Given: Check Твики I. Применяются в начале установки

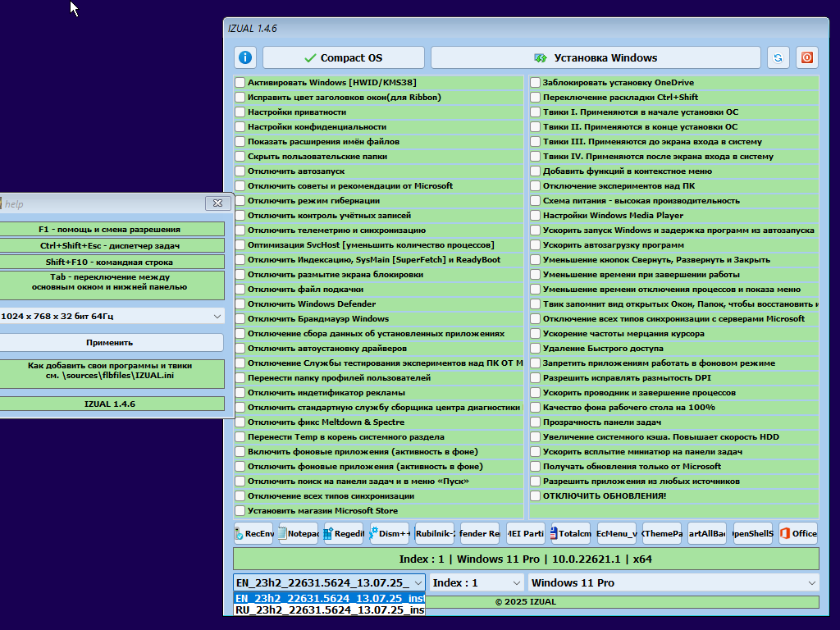Looking at the screenshot, I should tap(535, 112).
